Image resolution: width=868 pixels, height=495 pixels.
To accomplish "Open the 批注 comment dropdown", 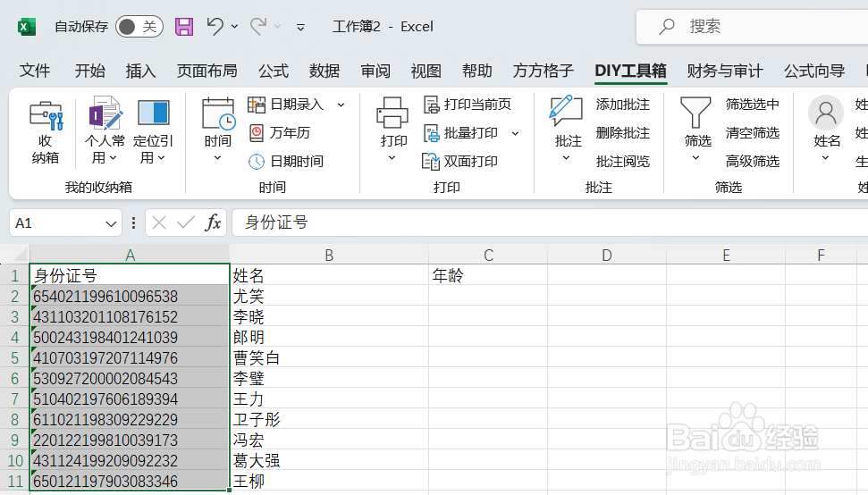I will point(568,130).
